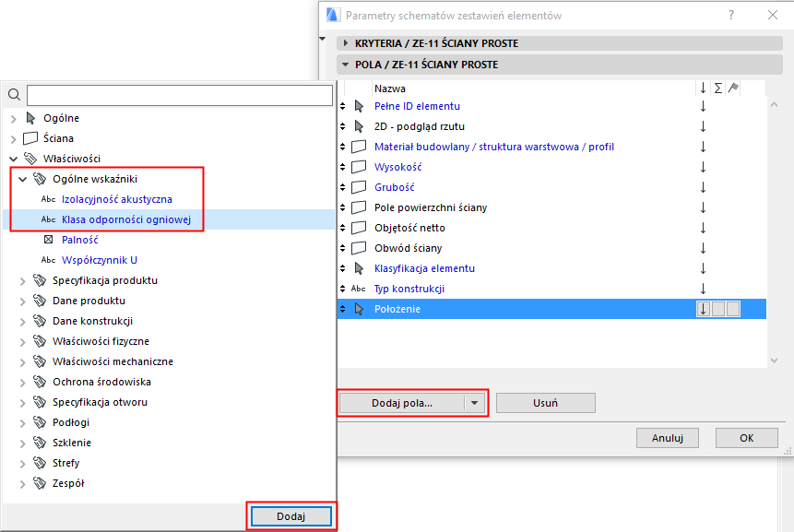Click the tag icon beside Ogólne wskaźniki
This screenshot has width=794, height=532.
pos(40,179)
